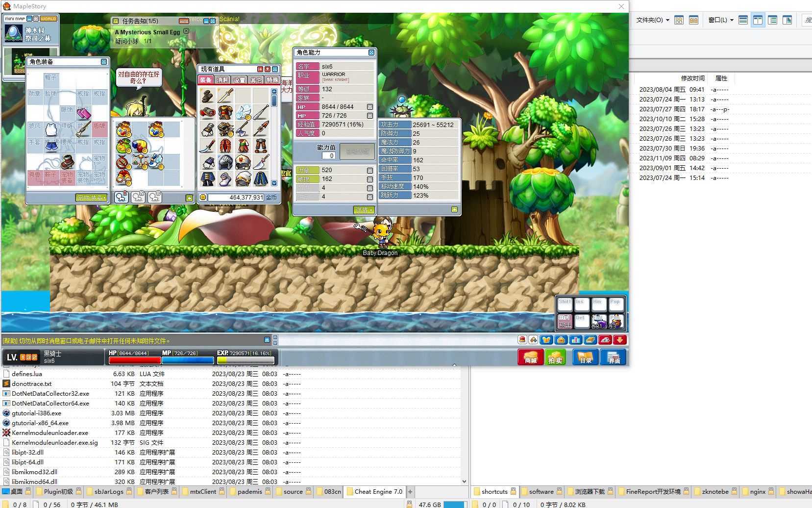Click the purple potion End quick slot
The width and height of the screenshot is (812, 508).
point(598,321)
